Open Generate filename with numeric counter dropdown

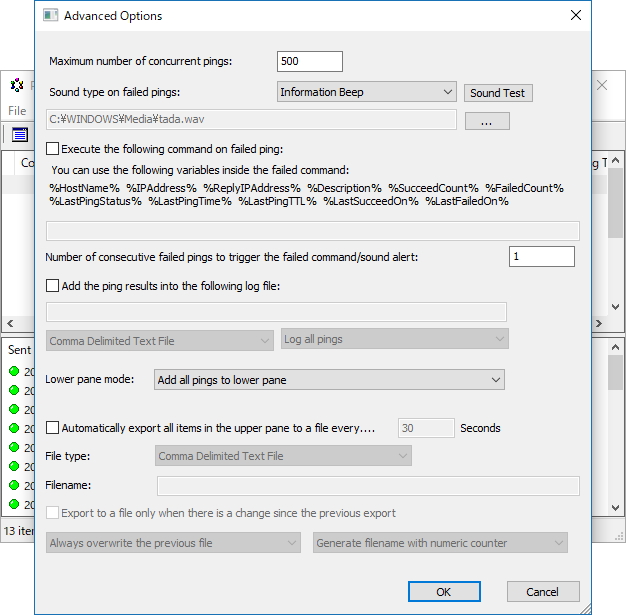[440, 543]
